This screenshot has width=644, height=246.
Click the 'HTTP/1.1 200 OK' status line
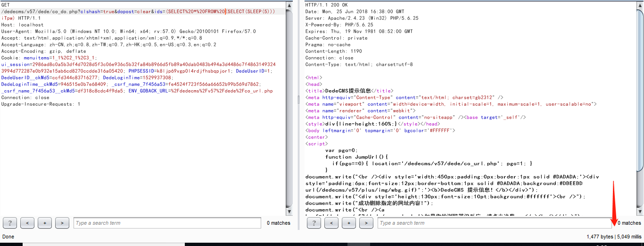click(328, 5)
